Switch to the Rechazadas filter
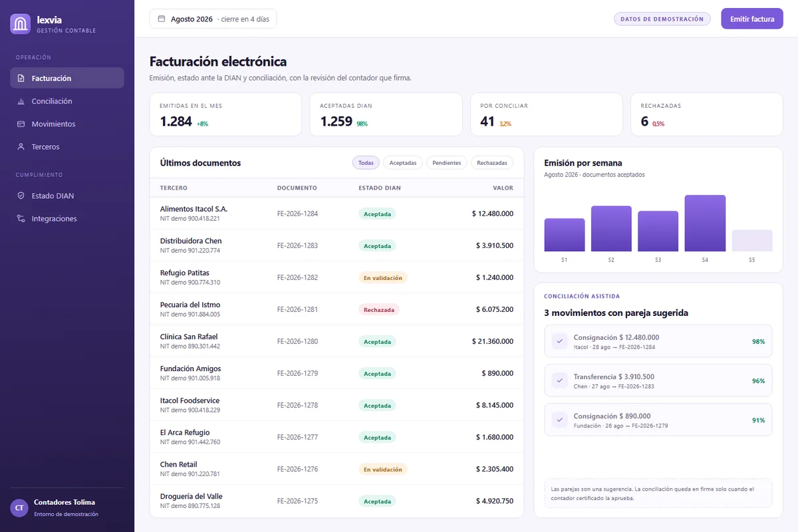Screen dimensions: 798x532 492,163
